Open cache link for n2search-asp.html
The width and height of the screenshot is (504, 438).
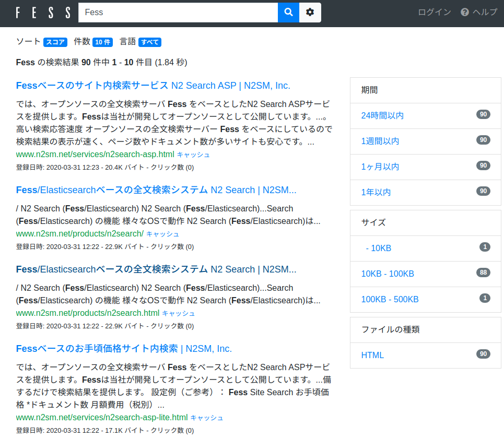[x=193, y=155]
